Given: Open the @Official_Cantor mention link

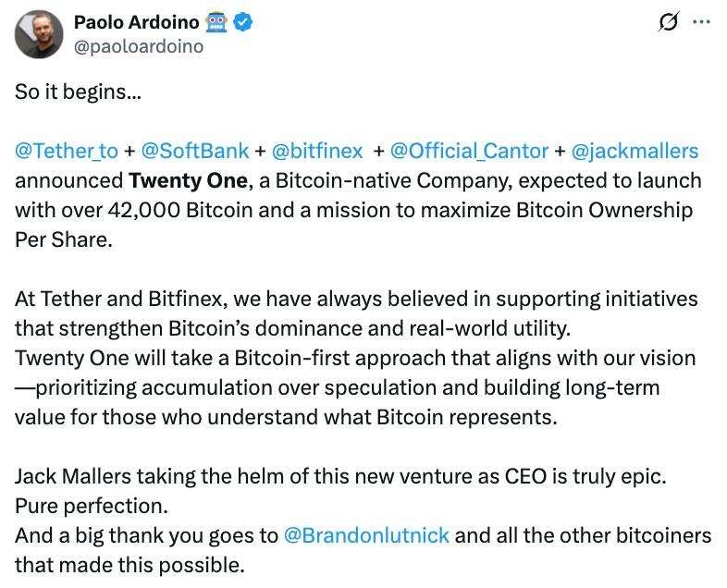Looking at the screenshot, I should 469,151.
